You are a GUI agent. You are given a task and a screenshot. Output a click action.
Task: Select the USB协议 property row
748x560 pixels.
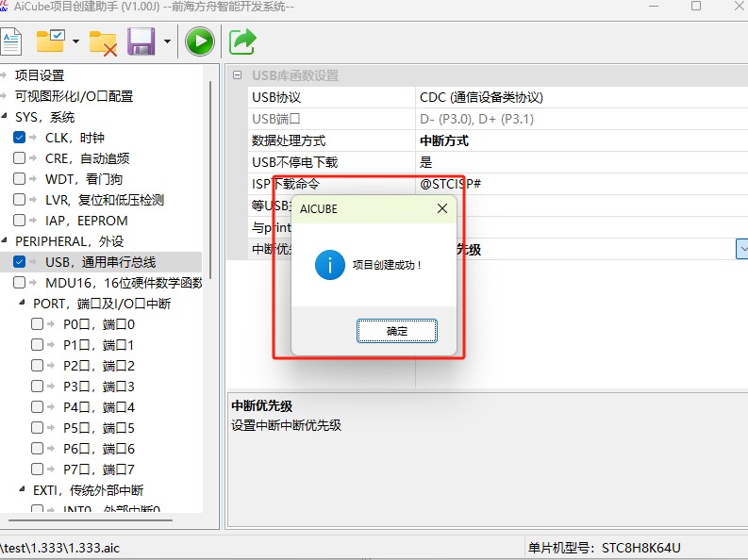497,97
